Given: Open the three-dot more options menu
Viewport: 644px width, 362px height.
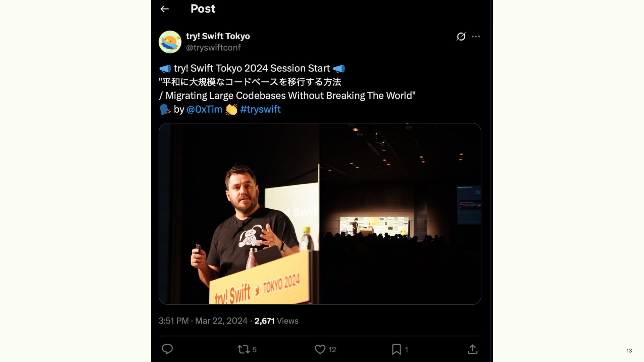Looking at the screenshot, I should tap(476, 37).
